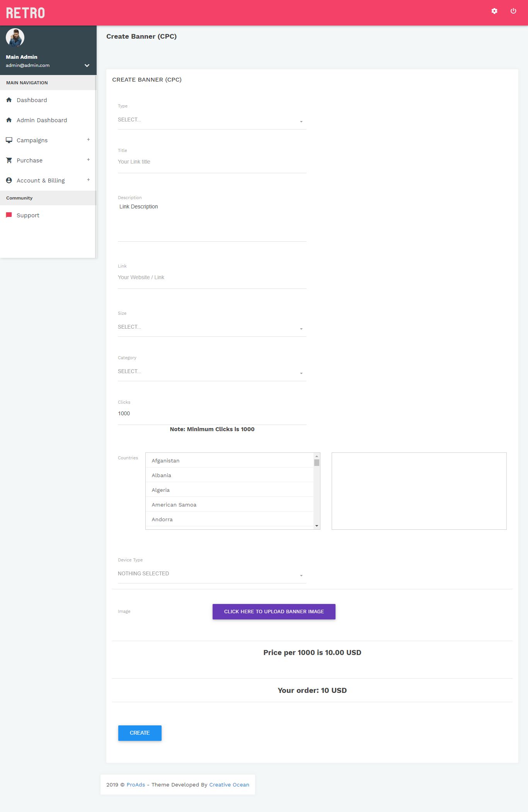Open the Creative Ocean footer link
This screenshot has width=528, height=812.
pos(229,785)
